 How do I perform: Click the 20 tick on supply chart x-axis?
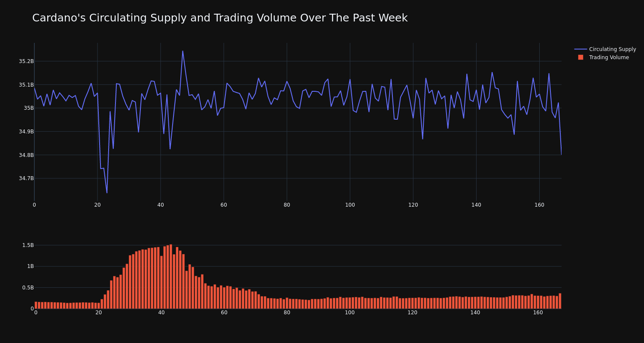[x=97, y=205]
